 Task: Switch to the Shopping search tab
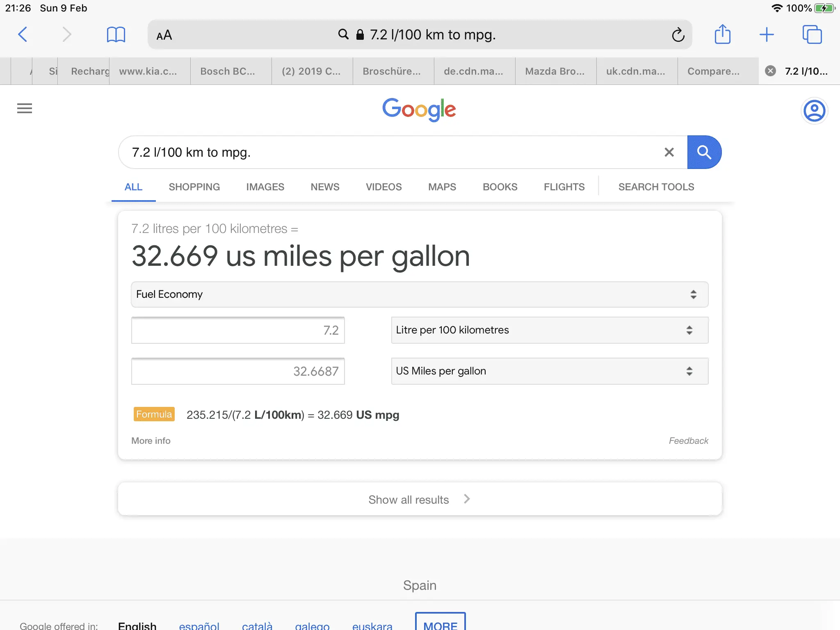pyautogui.click(x=194, y=187)
